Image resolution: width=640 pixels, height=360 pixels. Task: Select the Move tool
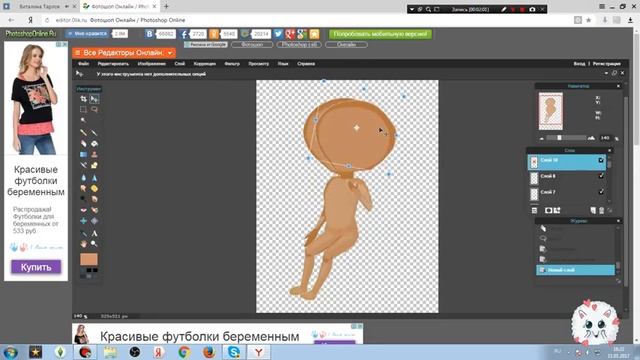click(x=94, y=99)
